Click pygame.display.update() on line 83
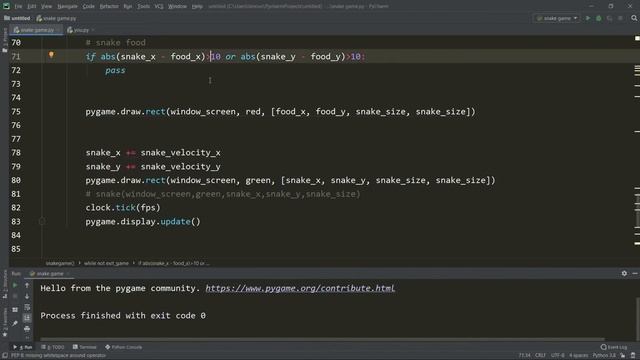Viewport: 640px width, 360px height. [143, 222]
